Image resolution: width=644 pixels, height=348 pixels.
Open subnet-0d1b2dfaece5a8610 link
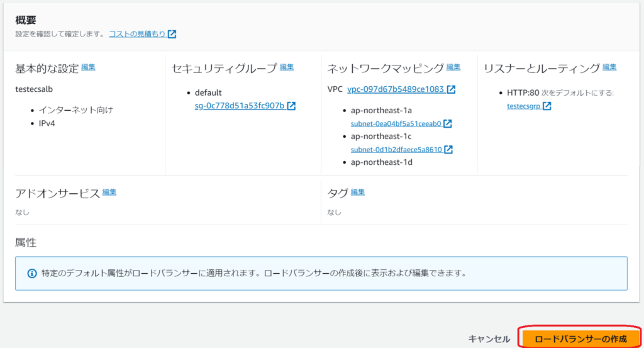pyautogui.click(x=396, y=150)
